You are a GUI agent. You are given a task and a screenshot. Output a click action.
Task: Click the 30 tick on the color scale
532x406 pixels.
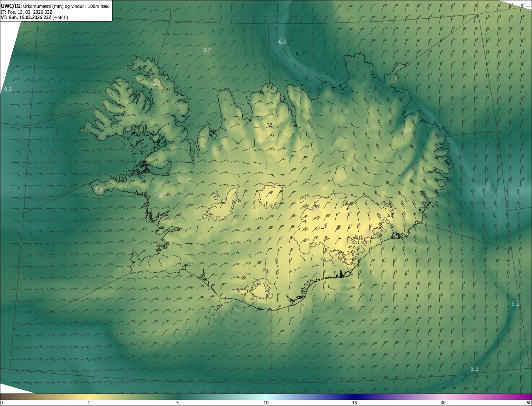pos(443,403)
